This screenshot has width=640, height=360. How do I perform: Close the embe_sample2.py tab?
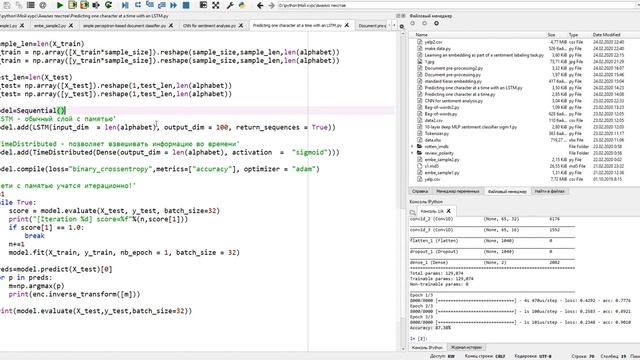tap(71, 25)
